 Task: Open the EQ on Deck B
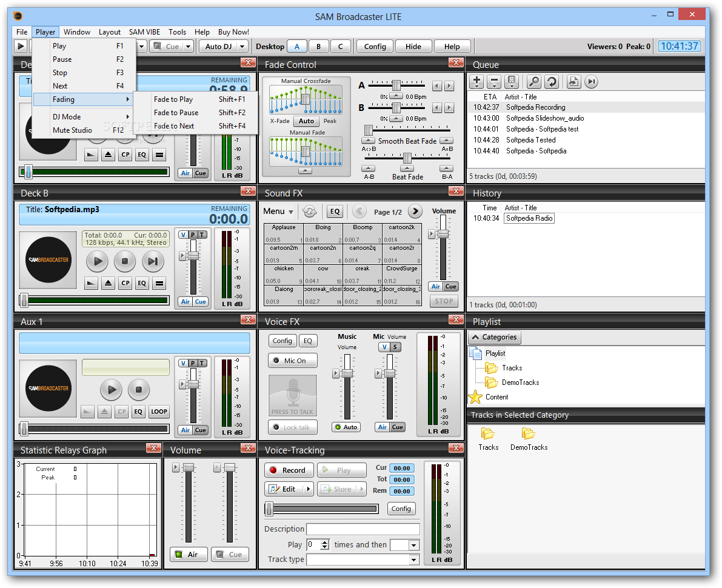coord(142,283)
